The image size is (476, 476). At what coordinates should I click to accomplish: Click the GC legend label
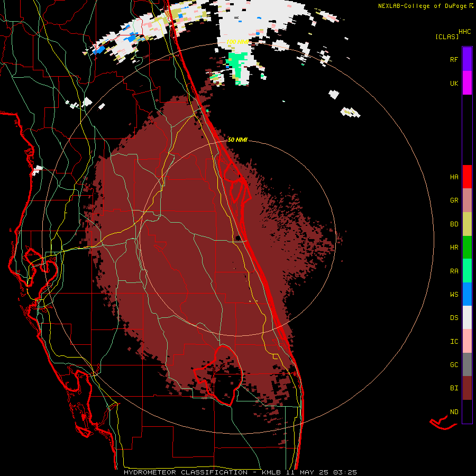[x=454, y=365]
